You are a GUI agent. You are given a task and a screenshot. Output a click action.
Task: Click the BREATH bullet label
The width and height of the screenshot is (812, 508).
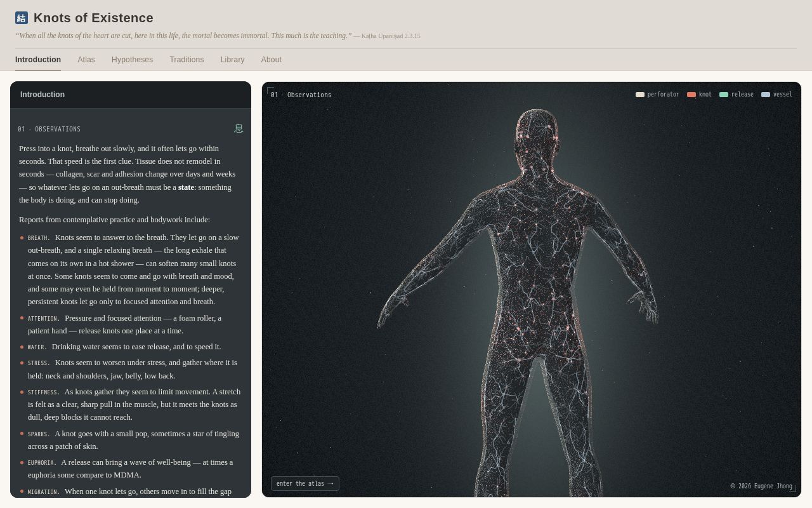coord(39,238)
